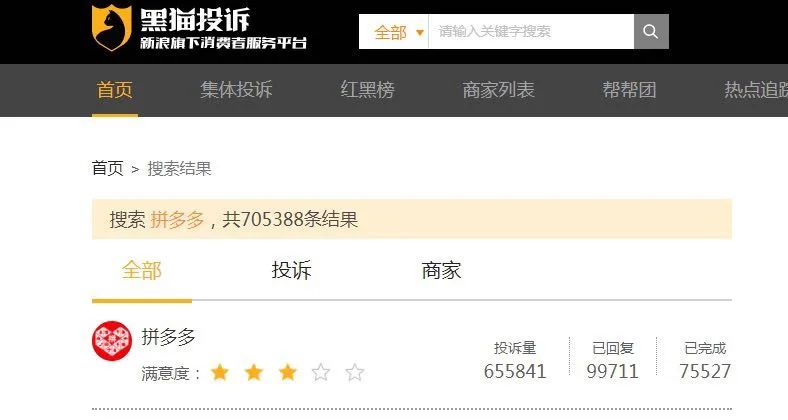
Task: Go to 商家列表 in the nav bar
Action: pos(498,90)
